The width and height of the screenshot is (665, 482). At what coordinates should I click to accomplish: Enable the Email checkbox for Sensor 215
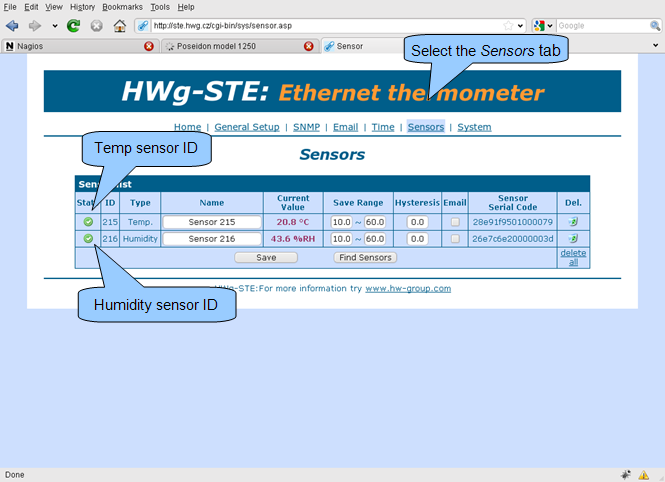455,222
